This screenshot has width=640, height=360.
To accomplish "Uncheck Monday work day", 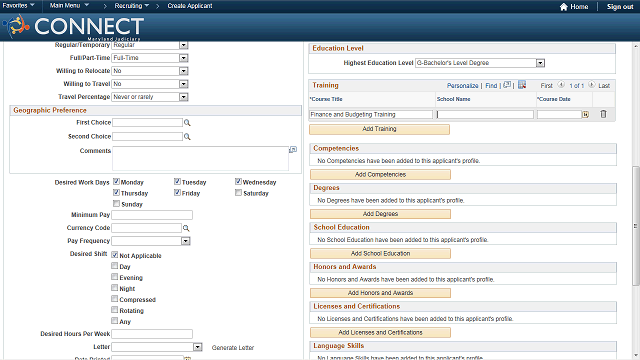I will [x=116, y=182].
